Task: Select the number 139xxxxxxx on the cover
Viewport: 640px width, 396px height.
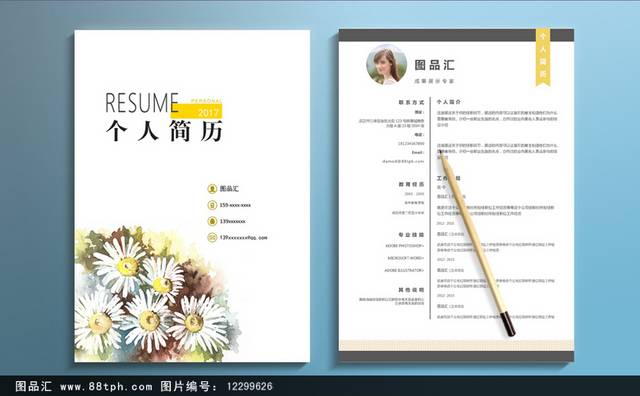Action: (233, 221)
